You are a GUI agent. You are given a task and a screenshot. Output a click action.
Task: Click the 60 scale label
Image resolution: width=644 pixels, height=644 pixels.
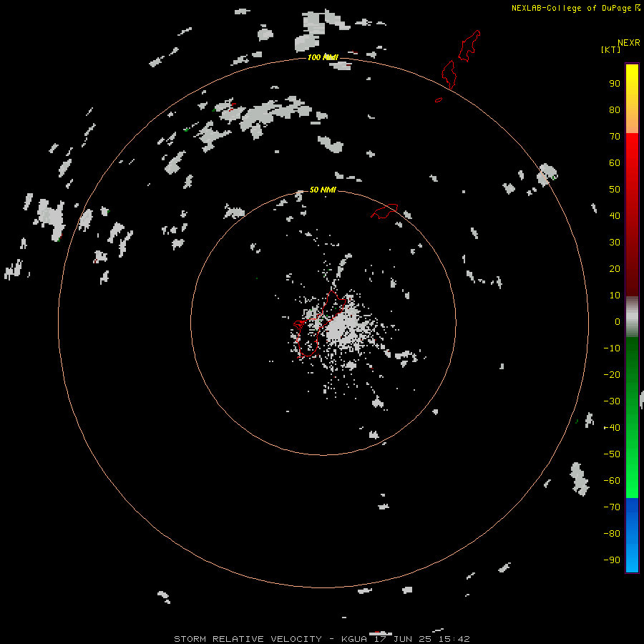[x=615, y=163]
